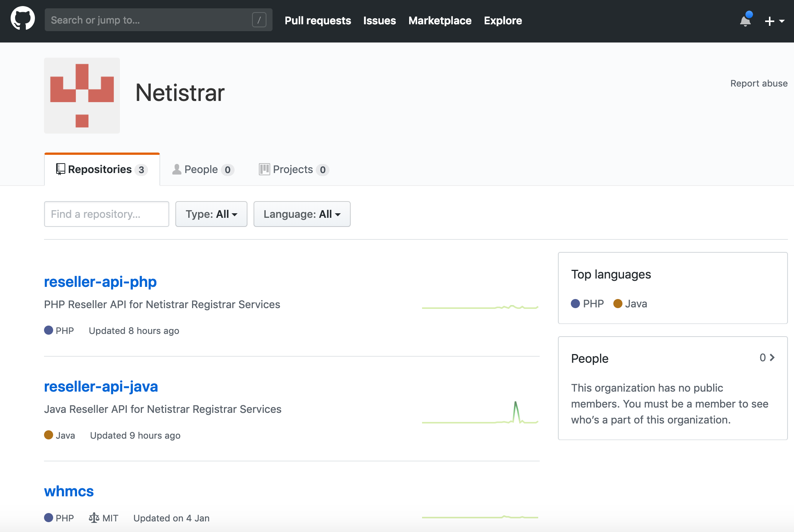Image resolution: width=794 pixels, height=532 pixels.
Task: Click the Top languages heading
Action: pyautogui.click(x=611, y=274)
